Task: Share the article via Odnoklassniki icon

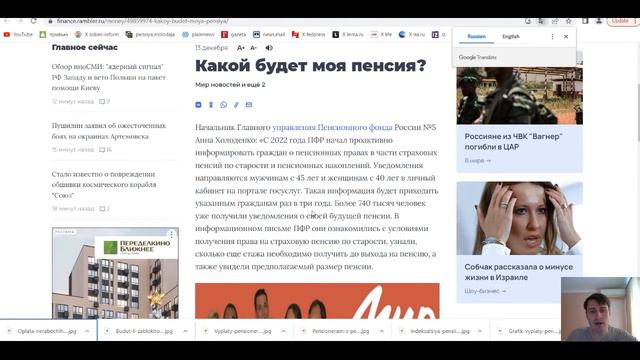Action: pos(211,105)
